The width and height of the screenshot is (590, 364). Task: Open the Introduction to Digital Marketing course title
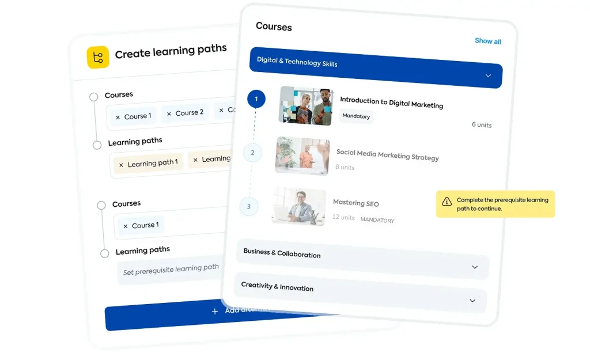(x=391, y=103)
